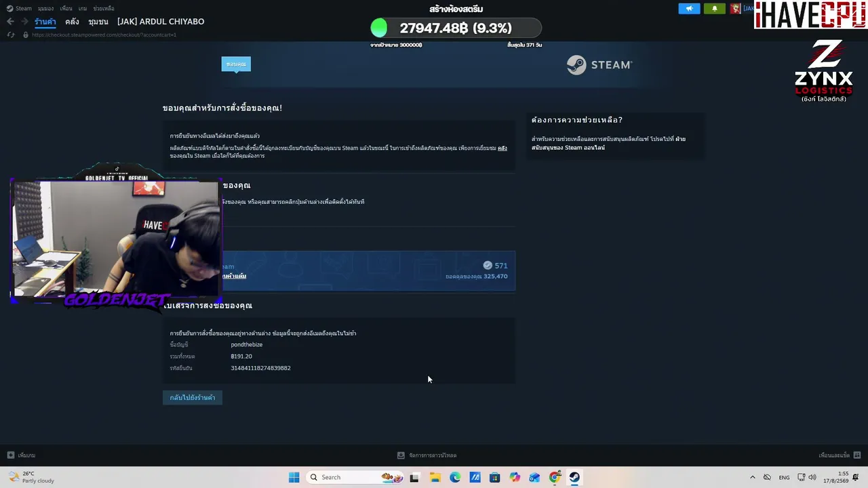
Task: Click the ขอบคุณ thank-you step label
Action: [x=236, y=64]
